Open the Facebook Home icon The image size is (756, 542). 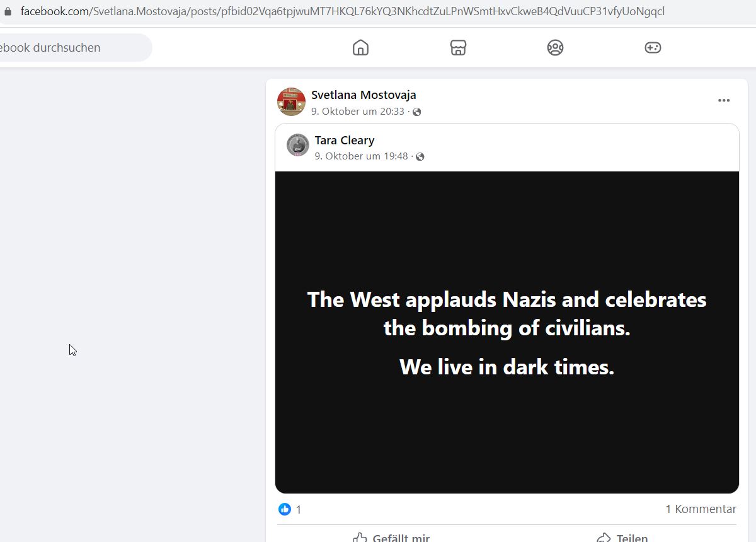(360, 47)
